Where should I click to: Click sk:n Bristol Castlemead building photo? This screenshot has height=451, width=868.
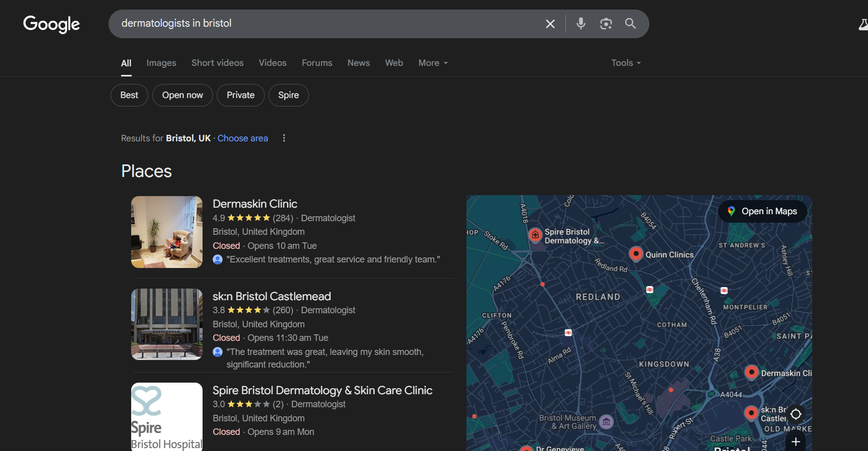click(x=167, y=324)
